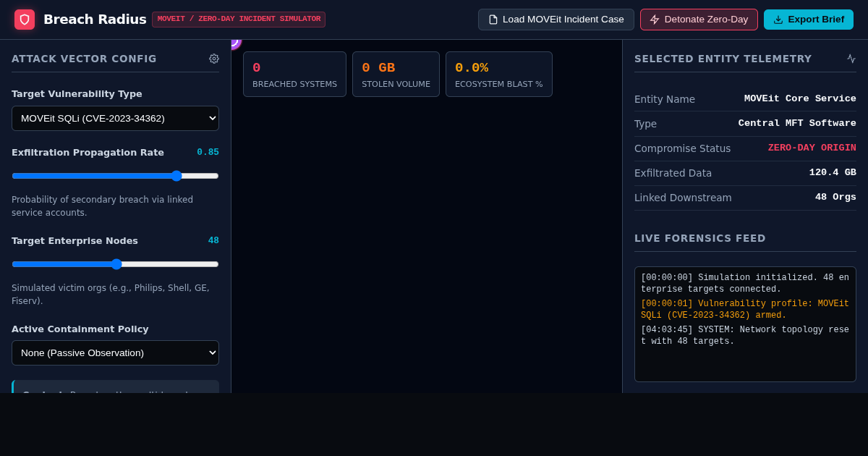The image size is (868, 456).
Task: Open the Target Vulnerability Type dropdown
Action: (x=115, y=118)
